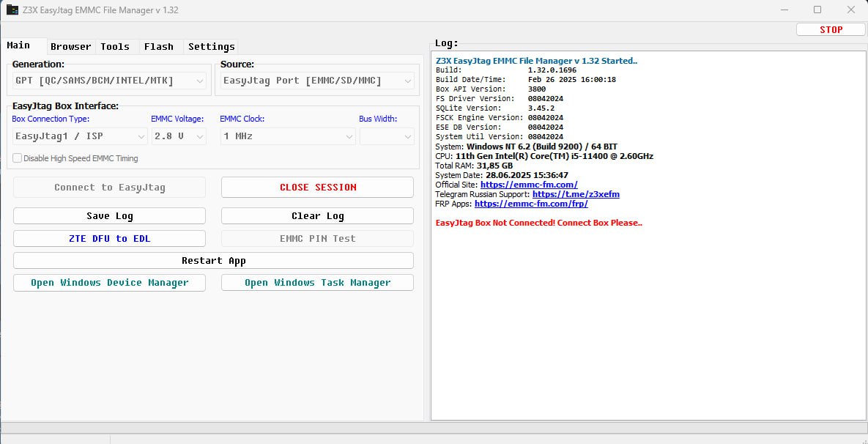Open the EMMC Voltage dropdown
This screenshot has width=868, height=444.
(x=179, y=136)
